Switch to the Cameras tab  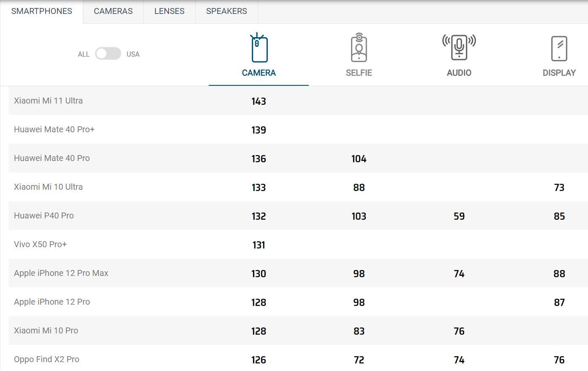click(x=113, y=11)
